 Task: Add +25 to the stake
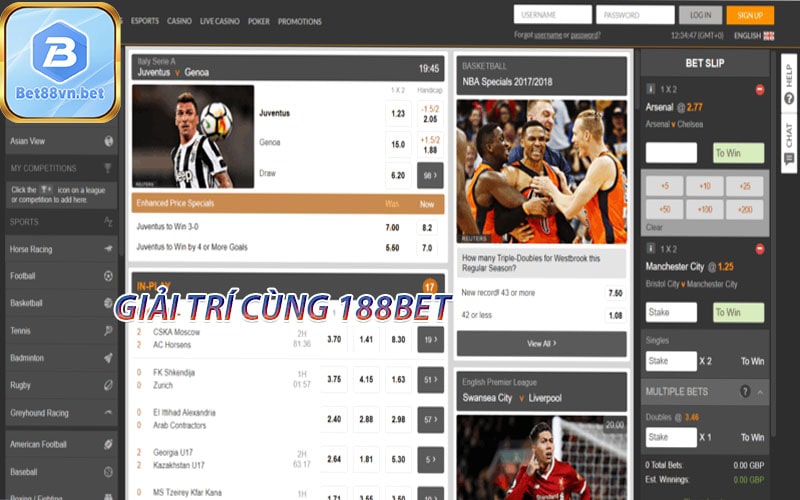(745, 186)
